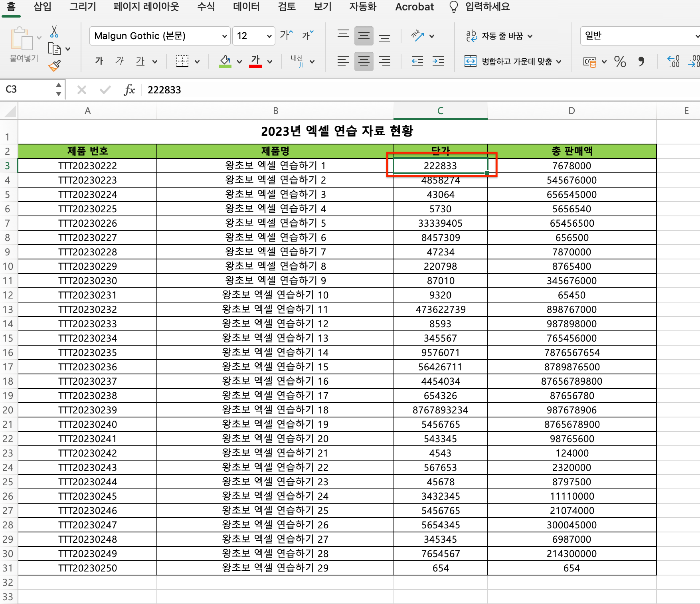
Task: Click the Cut scissors icon
Action: pyautogui.click(x=54, y=32)
